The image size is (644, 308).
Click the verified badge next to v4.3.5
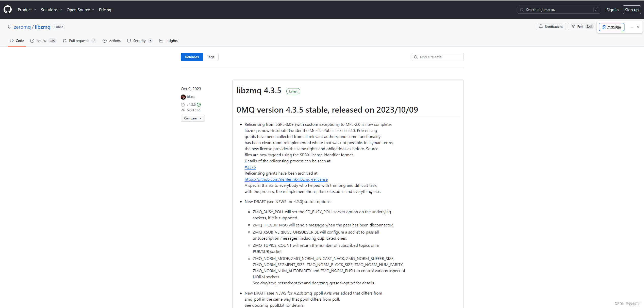[x=199, y=104]
